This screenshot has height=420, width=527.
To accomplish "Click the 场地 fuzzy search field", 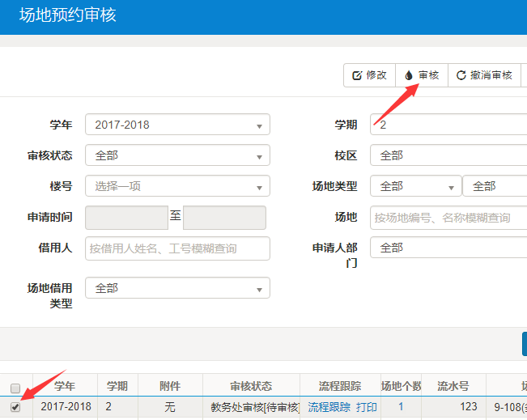I will tap(448, 217).
